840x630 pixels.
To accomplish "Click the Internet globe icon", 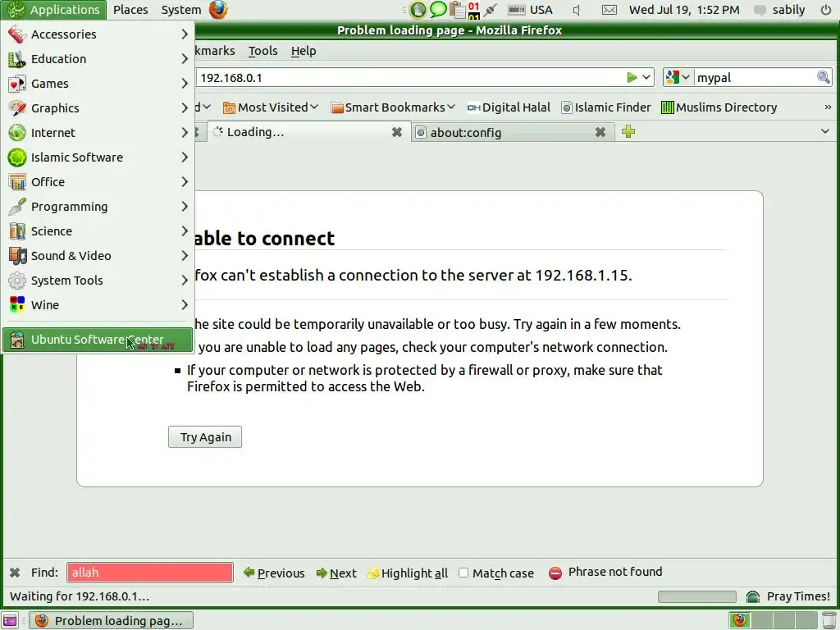I will click(x=16, y=133).
